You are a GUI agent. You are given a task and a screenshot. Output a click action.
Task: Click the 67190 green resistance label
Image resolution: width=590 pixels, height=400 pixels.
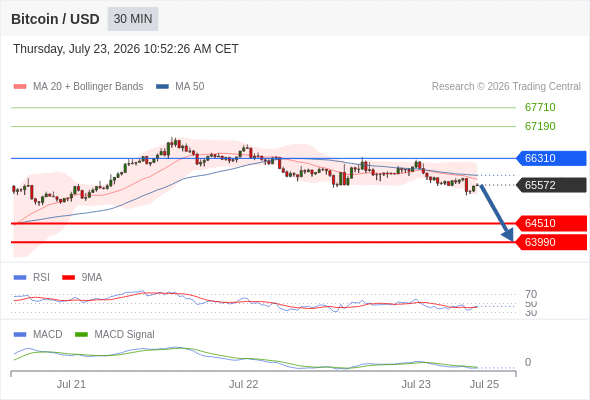coord(540,126)
